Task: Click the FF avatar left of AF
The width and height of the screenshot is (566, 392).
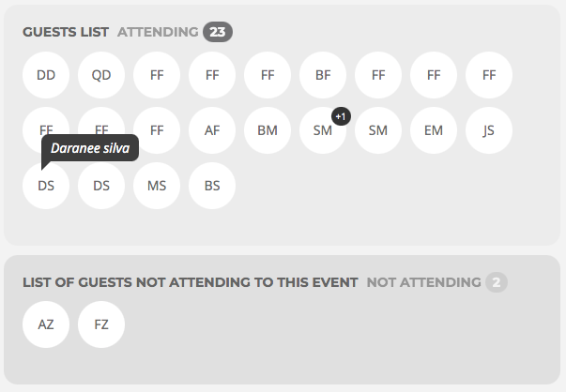Action: click(x=157, y=130)
